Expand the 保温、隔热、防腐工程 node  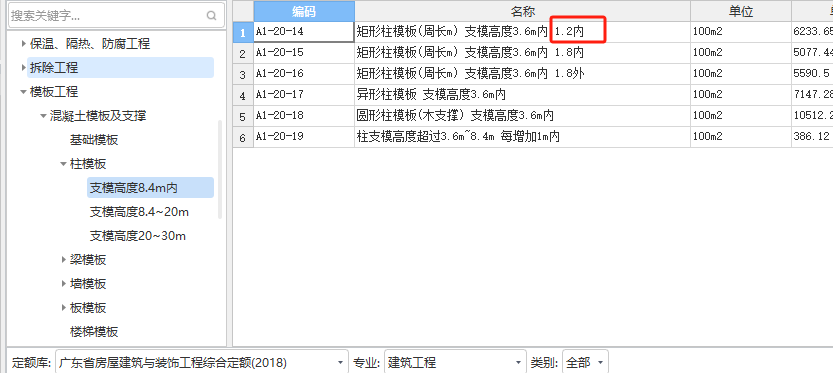pos(23,44)
